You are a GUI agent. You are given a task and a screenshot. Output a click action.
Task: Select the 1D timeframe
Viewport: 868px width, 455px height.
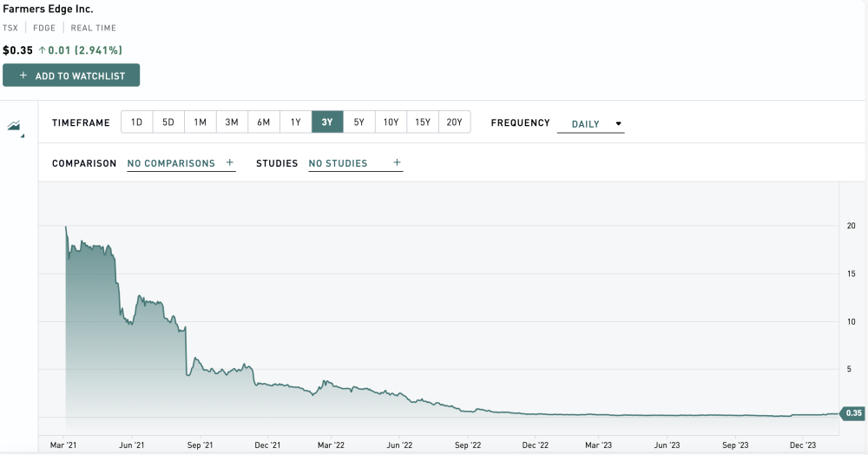pyautogui.click(x=137, y=122)
